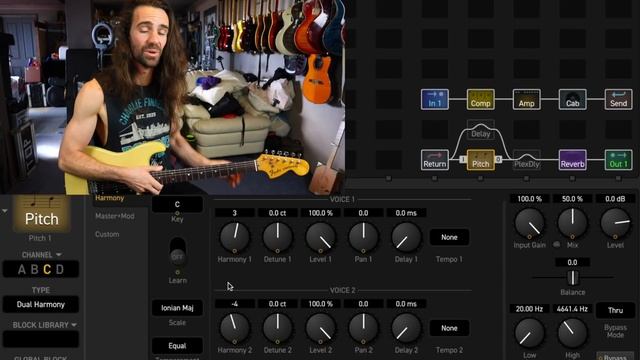Screen dimensions: 640x360
Task: Select the Reverb block on grid
Action: click(x=572, y=160)
